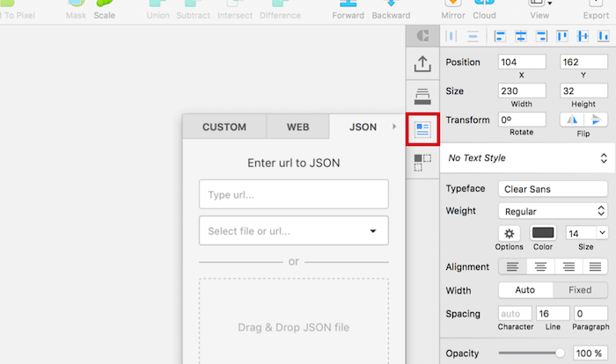Click the Line spacing field
Screen dimensions: 616x364
[553, 313]
